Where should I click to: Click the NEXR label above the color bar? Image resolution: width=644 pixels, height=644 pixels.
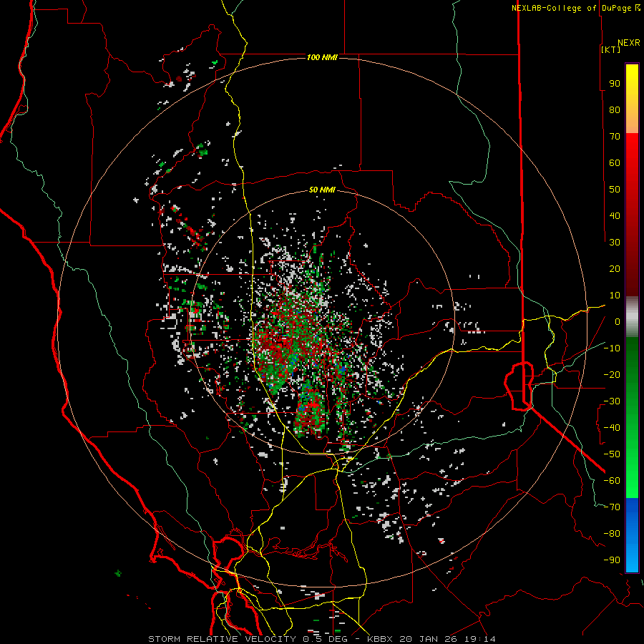(x=629, y=43)
